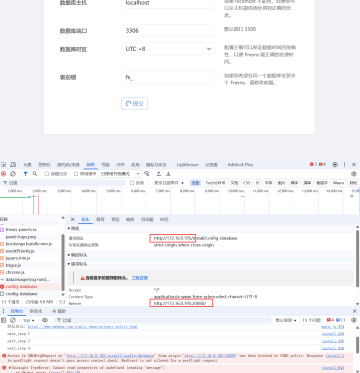Image resolution: width=360 pixels, height=373 pixels.
Task: Open the DevTools three-dot more options menu
Action: 344,165
